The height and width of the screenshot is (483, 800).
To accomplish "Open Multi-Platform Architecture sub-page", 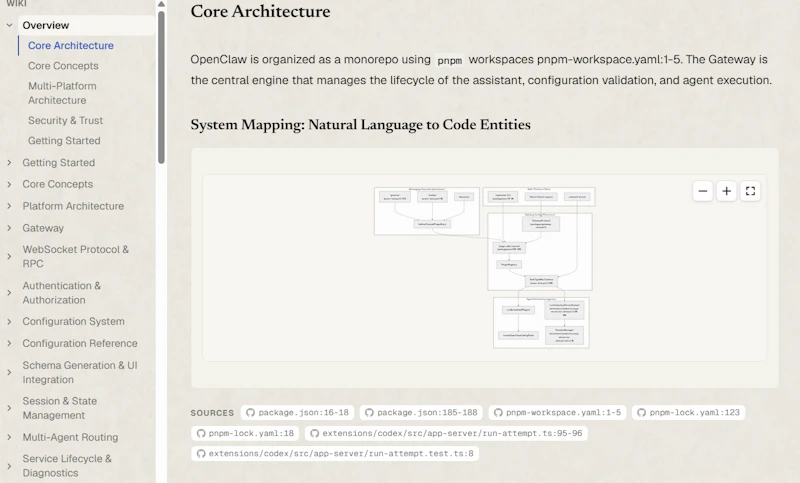I will click(x=62, y=93).
